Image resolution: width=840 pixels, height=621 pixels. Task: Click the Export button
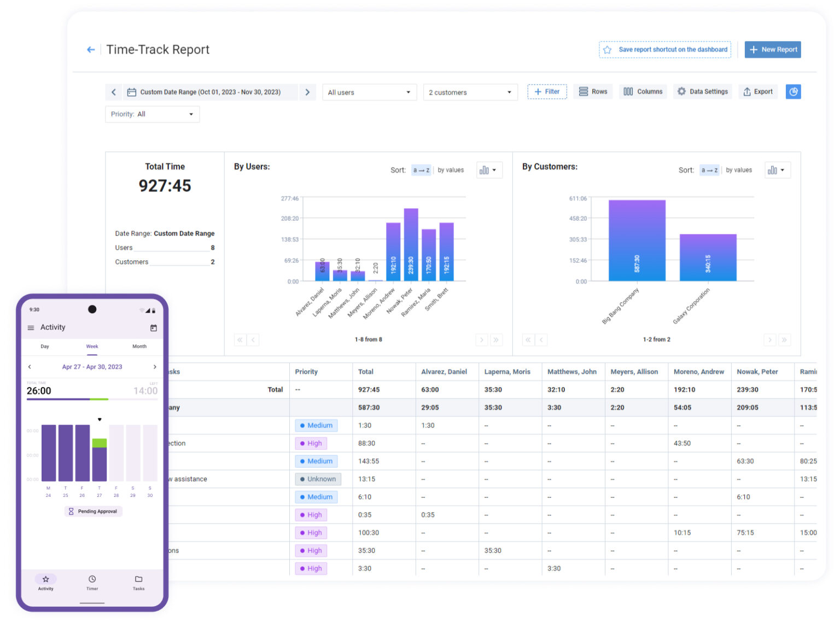758,92
